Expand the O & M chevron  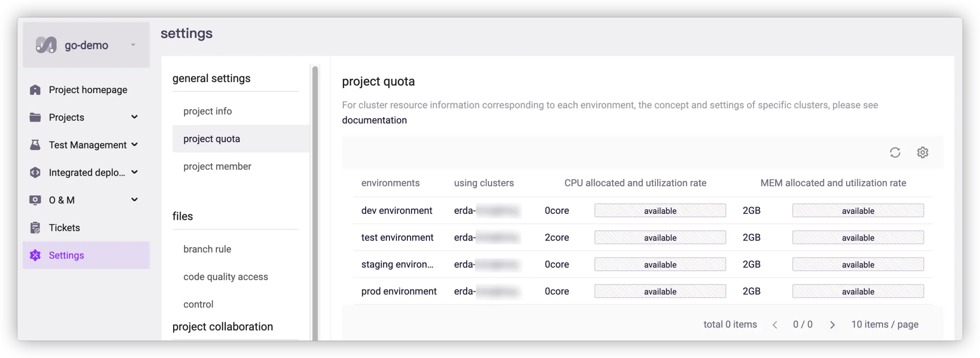pos(134,199)
